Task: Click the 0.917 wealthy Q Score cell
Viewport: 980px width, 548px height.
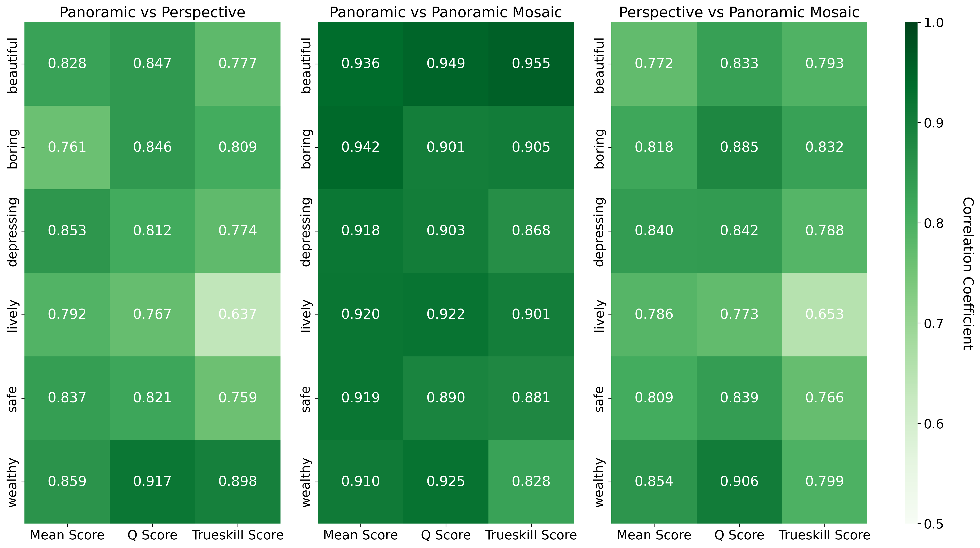Action: 152,481
